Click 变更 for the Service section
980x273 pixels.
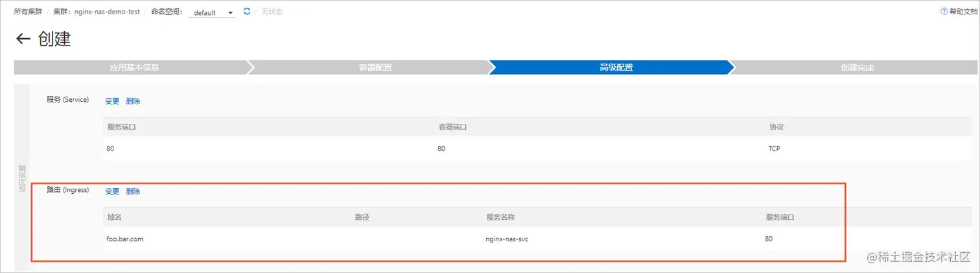click(x=113, y=101)
